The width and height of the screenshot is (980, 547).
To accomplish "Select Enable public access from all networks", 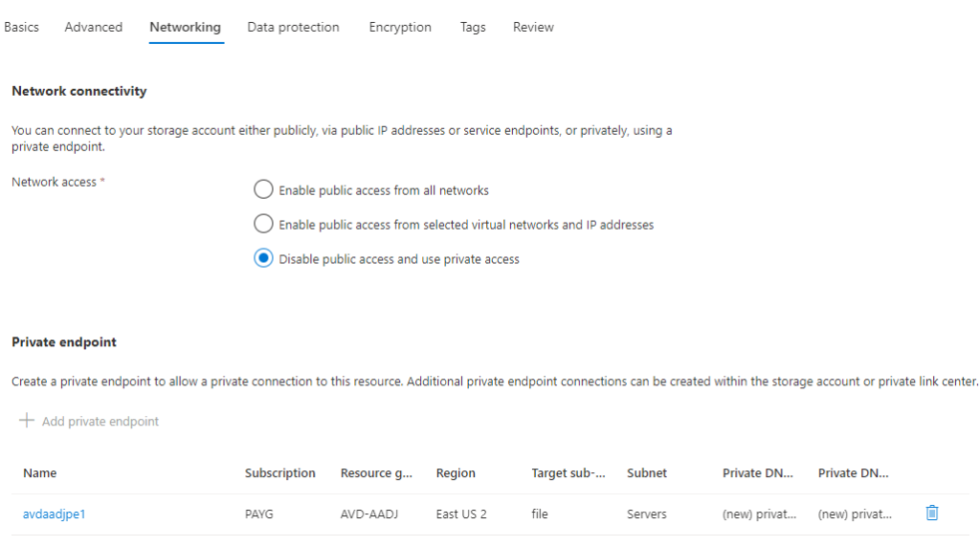I will click(x=263, y=190).
